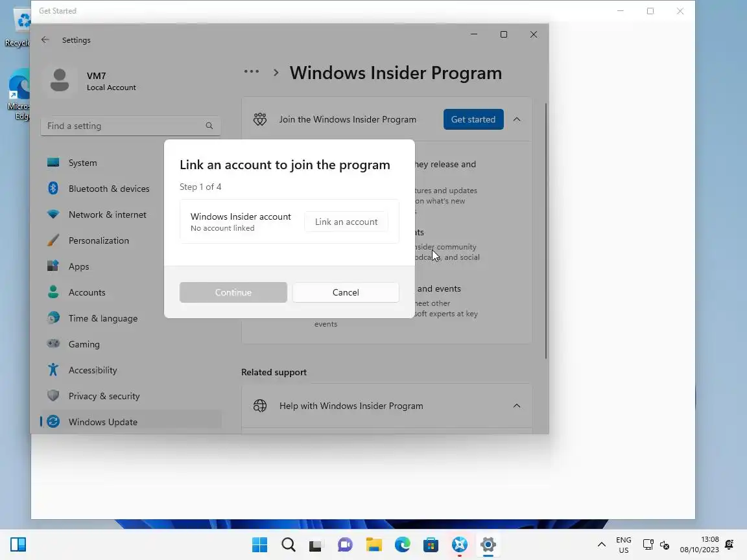Click the Windows Update sync icon
Image resolution: width=747 pixels, height=560 pixels.
(53, 421)
